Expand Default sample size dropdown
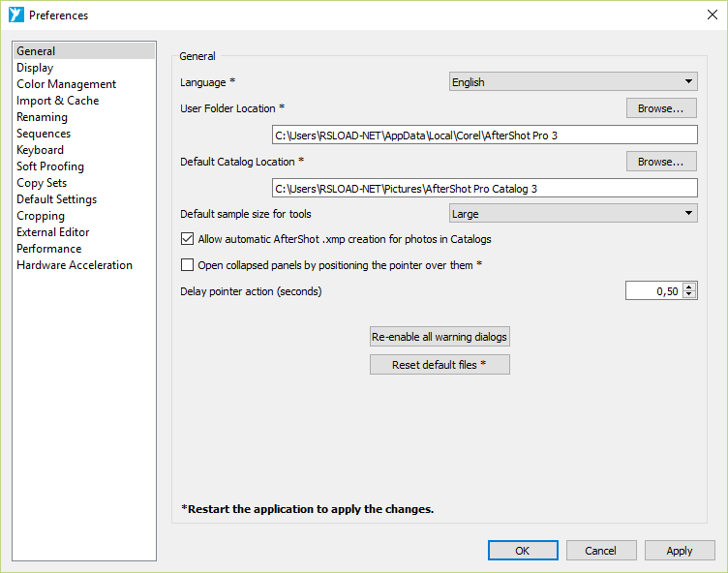728x573 pixels. [573, 214]
